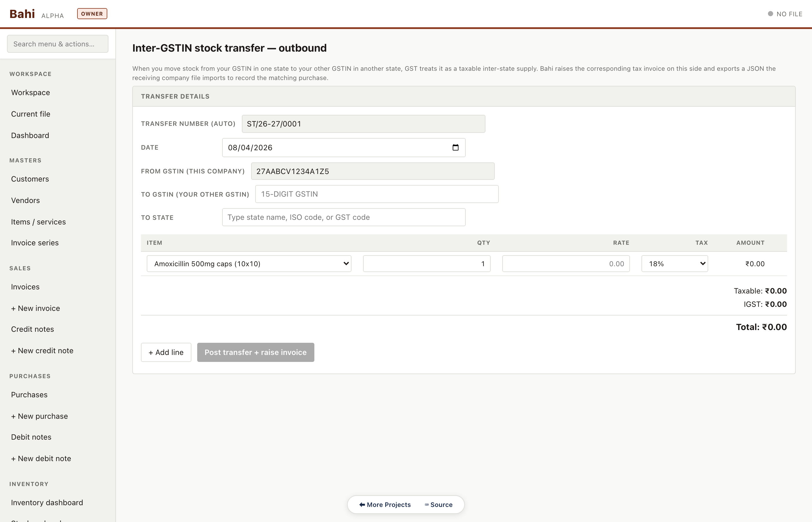
Task: Open Dashboard in the sidebar
Action: [30, 136]
